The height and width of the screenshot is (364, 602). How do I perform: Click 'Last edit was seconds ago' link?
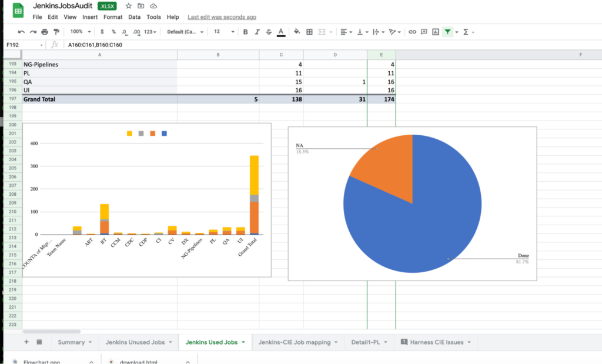(222, 17)
